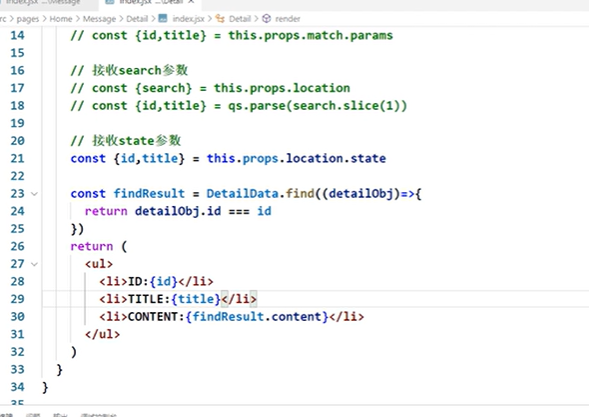The width and height of the screenshot is (589, 417).
Task: Click line number 17 in the gutter
Action: (x=17, y=88)
